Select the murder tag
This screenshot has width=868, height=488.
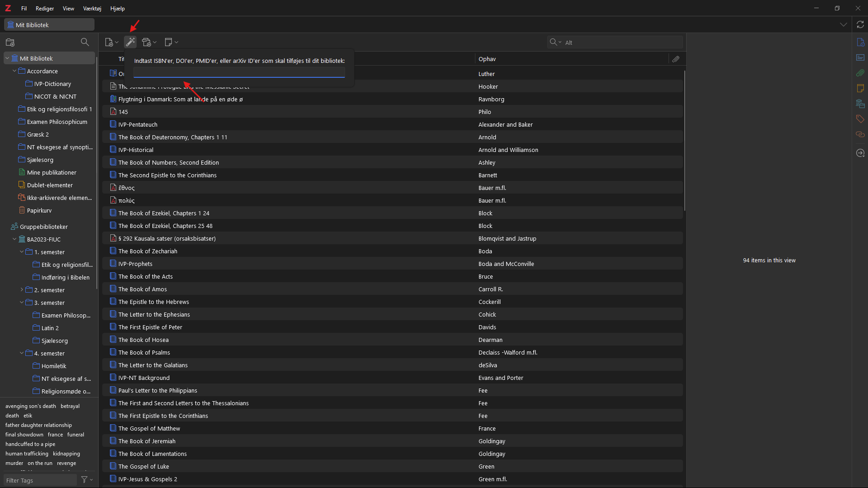14,463
